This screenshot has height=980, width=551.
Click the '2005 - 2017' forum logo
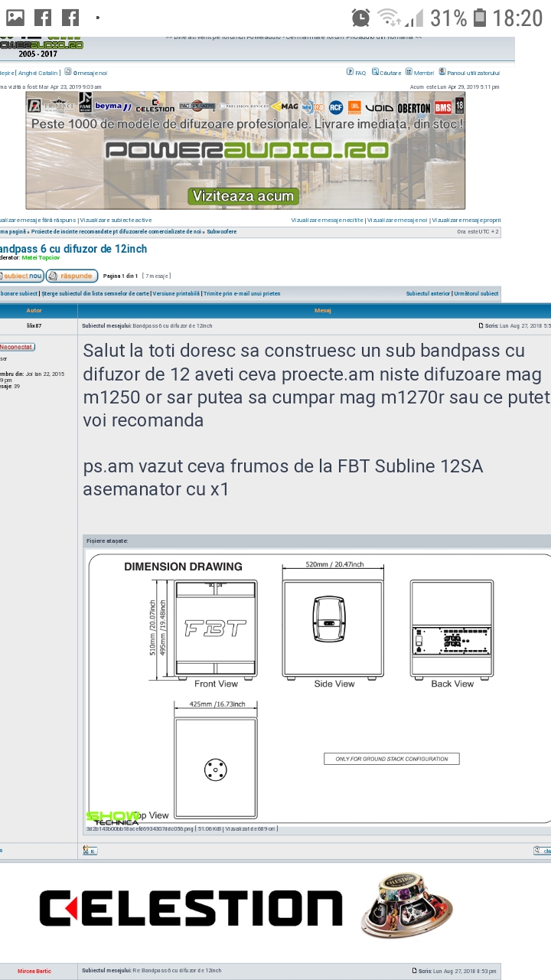pyautogui.click(x=41, y=47)
